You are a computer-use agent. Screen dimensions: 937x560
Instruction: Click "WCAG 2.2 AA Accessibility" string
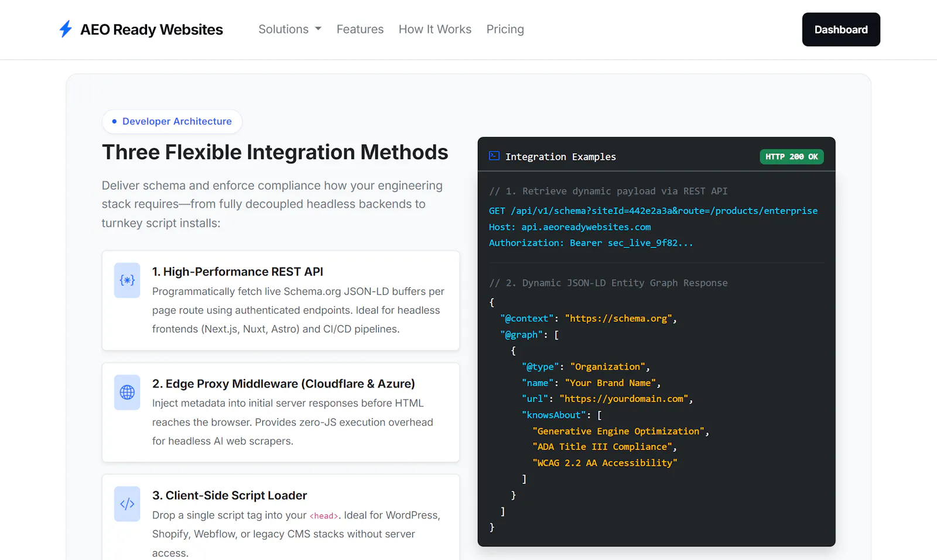click(x=604, y=463)
